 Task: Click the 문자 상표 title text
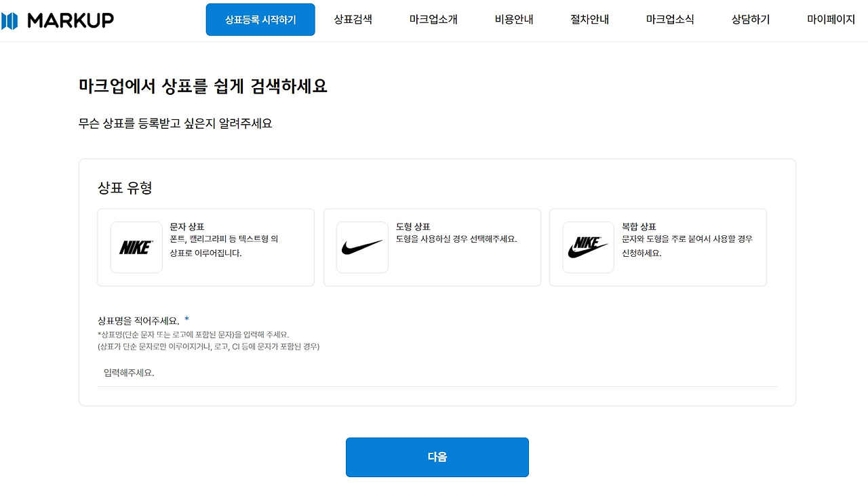coord(187,226)
